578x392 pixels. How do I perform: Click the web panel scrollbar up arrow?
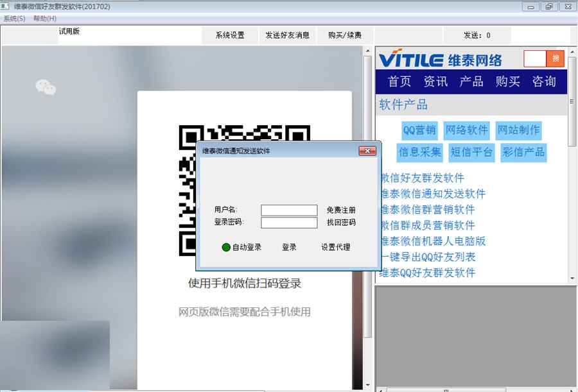(x=572, y=53)
